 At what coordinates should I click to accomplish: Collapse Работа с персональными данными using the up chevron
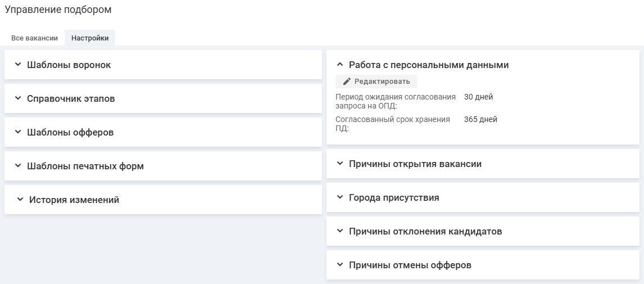339,65
